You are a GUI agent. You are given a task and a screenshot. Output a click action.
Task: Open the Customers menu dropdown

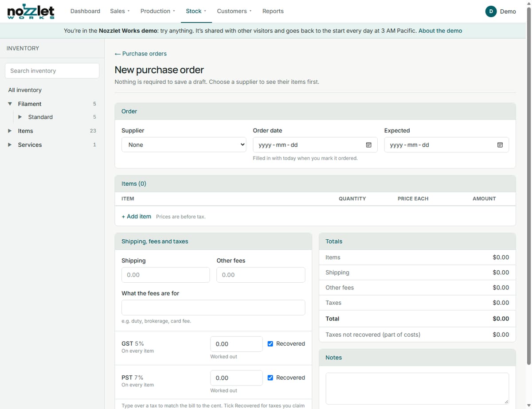tap(234, 11)
